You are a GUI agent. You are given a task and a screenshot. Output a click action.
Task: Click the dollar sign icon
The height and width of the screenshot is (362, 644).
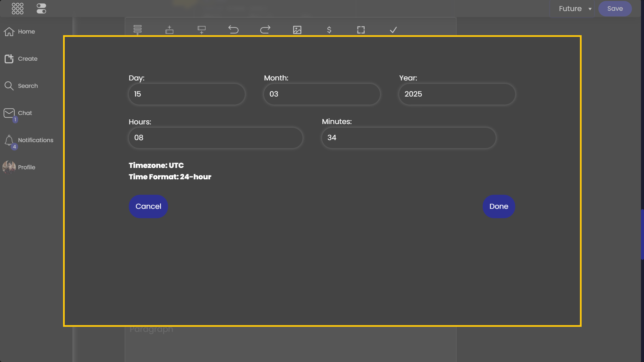tap(329, 30)
